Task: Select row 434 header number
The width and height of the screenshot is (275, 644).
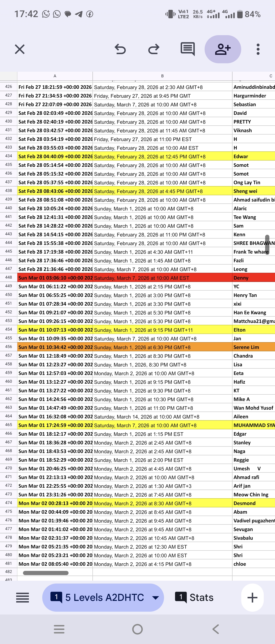Action: coord(8,156)
